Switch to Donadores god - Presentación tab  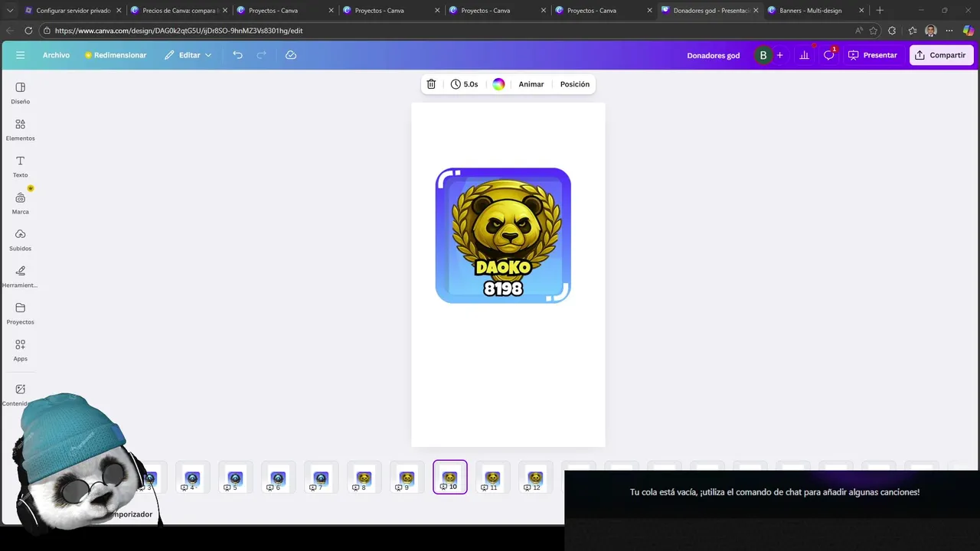click(710, 11)
